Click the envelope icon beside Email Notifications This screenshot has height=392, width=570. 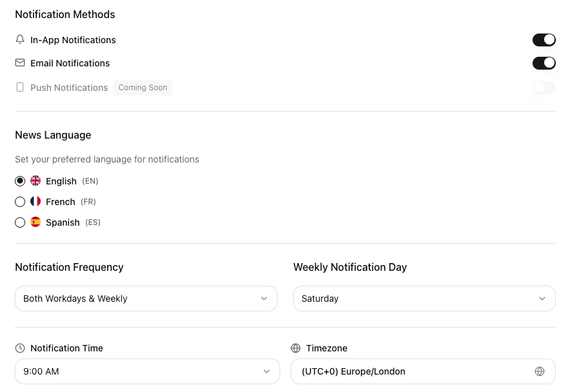tap(20, 63)
